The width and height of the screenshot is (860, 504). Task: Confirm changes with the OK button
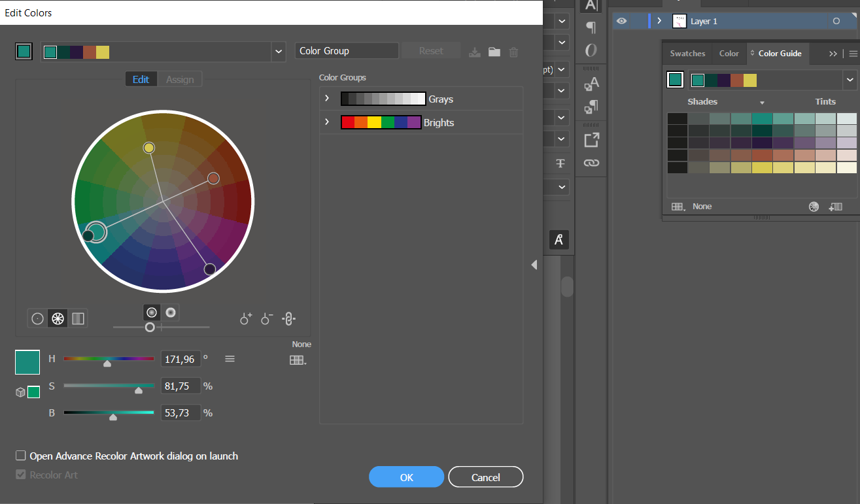(406, 477)
